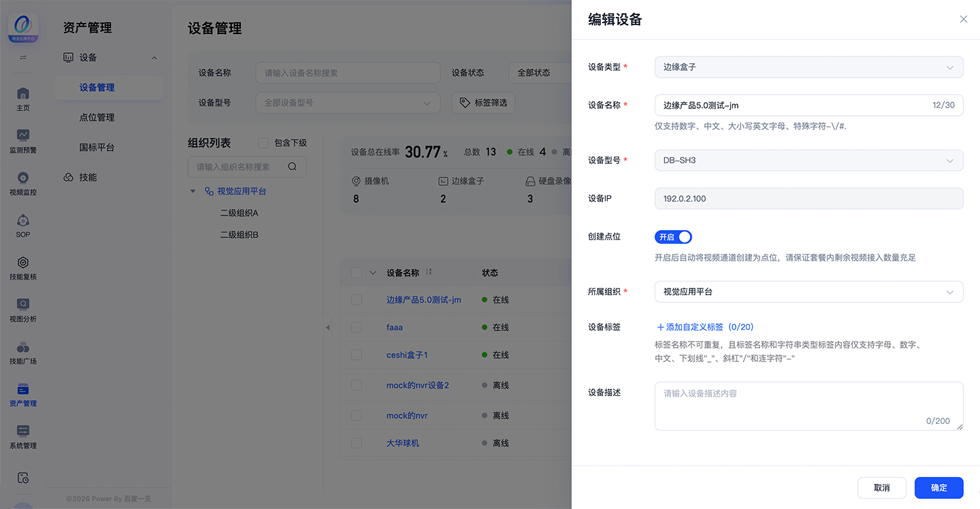
Task: Click the 硬盘录像 recorder stat icon
Action: click(x=530, y=182)
